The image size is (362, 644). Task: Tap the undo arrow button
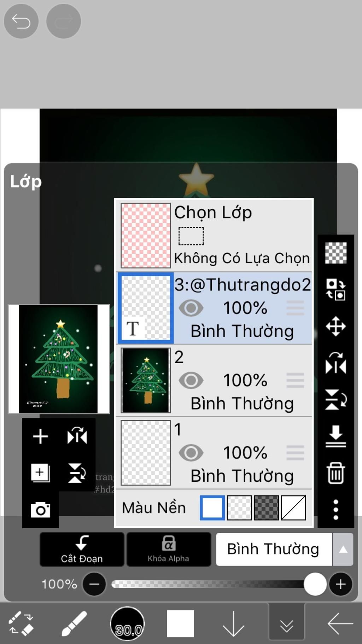point(21,22)
